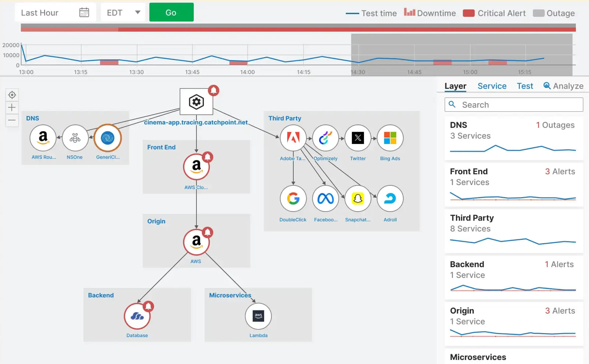The width and height of the screenshot is (589, 364).
Task: Zoom in with the plus icon
Action: pos(12,107)
